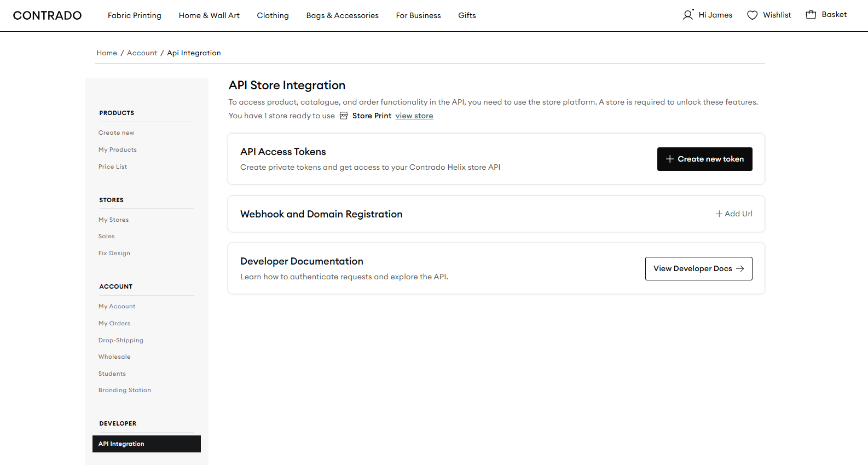Click the store icon beside Store Print
This screenshot has width=868, height=465.
click(344, 116)
